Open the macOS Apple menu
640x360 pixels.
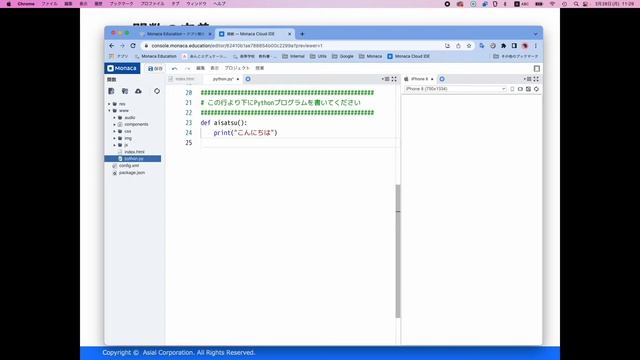click(8, 4)
